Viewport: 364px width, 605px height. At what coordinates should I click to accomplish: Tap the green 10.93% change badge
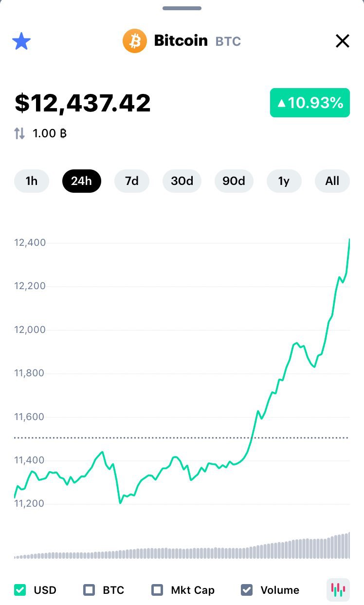coord(310,103)
